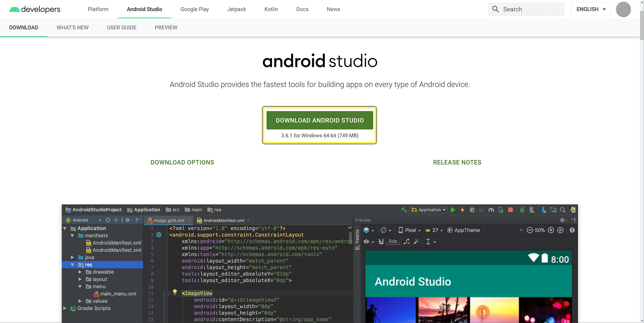This screenshot has width=644, height=323.
Task: Click the yellow lightbulb hint on line 11
Action: (x=175, y=292)
